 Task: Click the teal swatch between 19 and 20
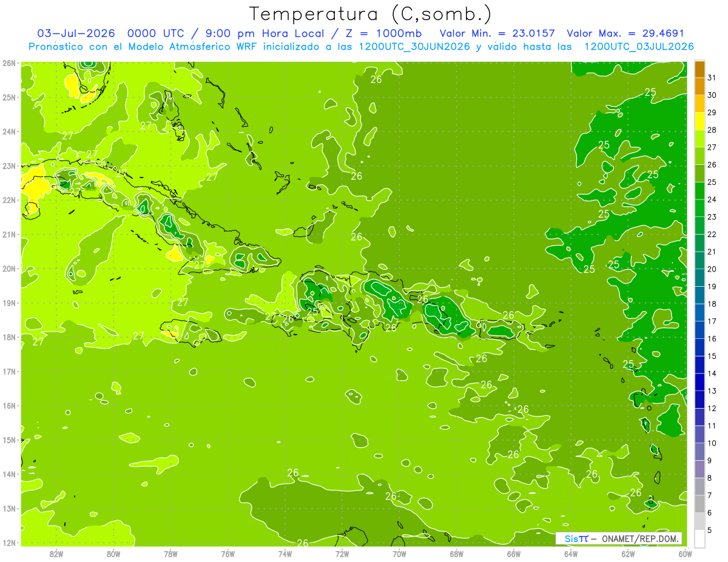[699, 278]
